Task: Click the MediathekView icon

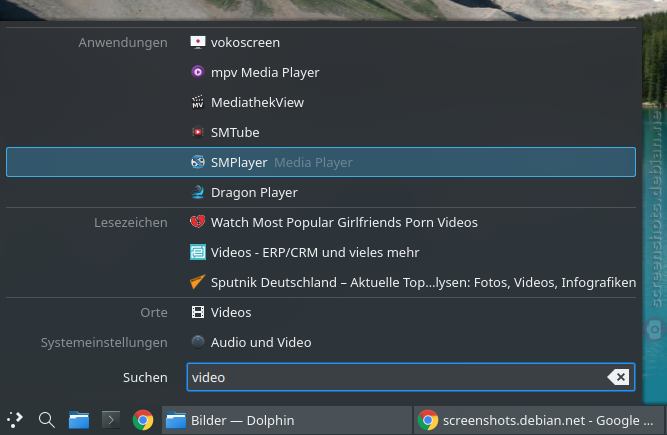Action: [x=197, y=102]
